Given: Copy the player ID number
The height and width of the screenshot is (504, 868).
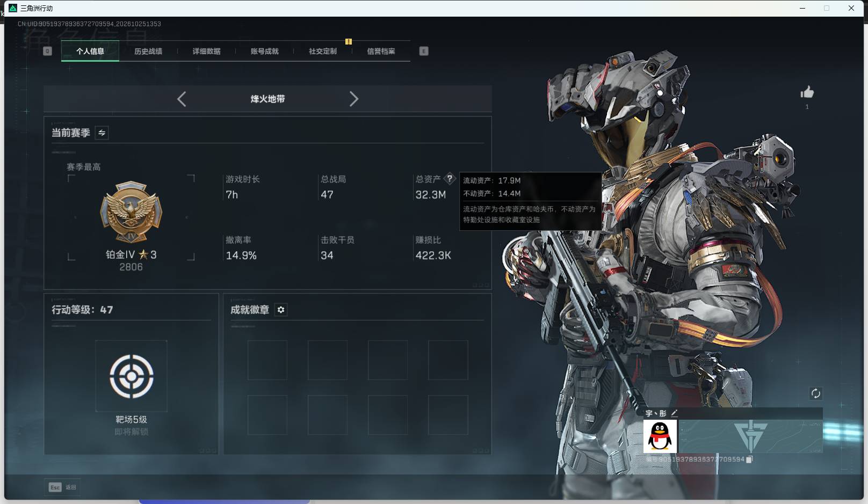Looking at the screenshot, I should (x=749, y=459).
